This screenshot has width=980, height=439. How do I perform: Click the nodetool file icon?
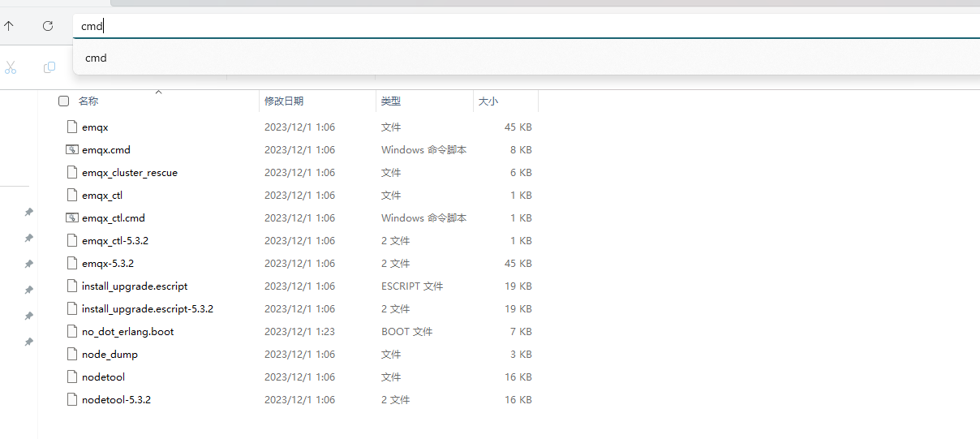point(71,377)
